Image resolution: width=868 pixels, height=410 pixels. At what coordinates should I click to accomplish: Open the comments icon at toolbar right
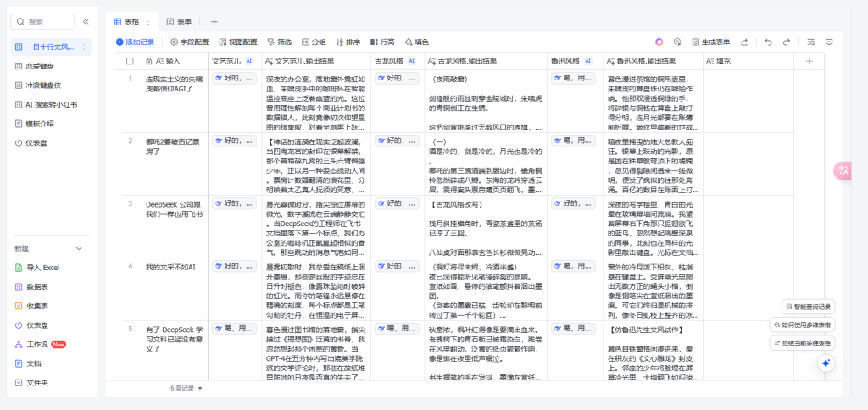(829, 42)
